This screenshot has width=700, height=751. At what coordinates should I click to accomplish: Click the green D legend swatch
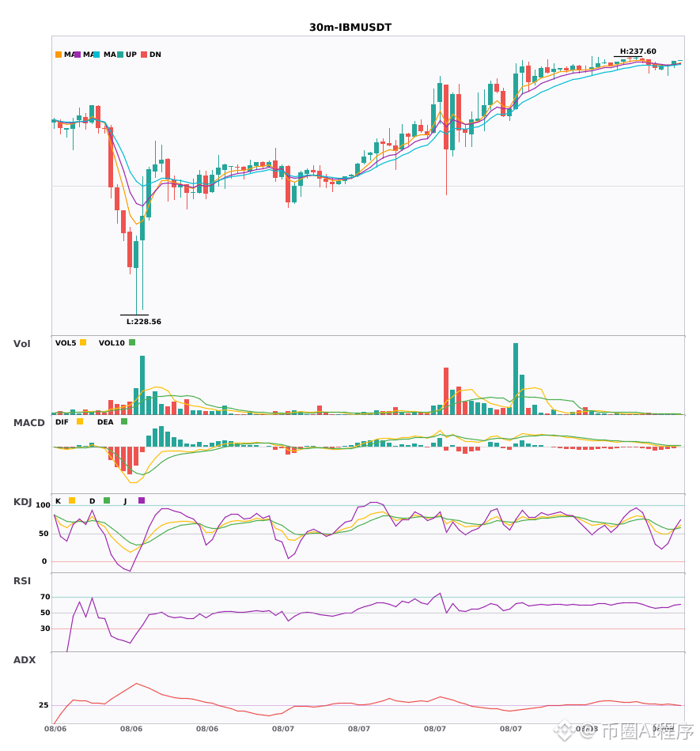[107, 500]
